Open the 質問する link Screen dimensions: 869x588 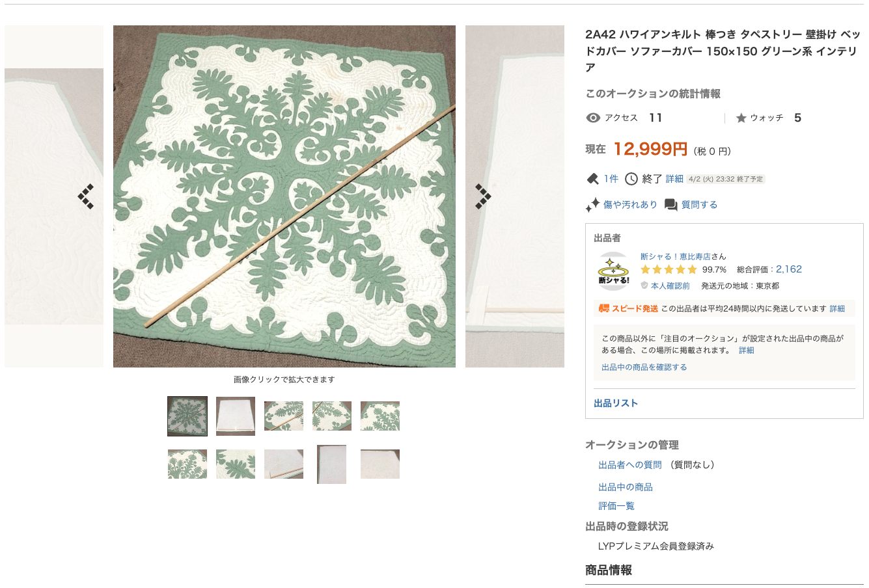[699, 205]
